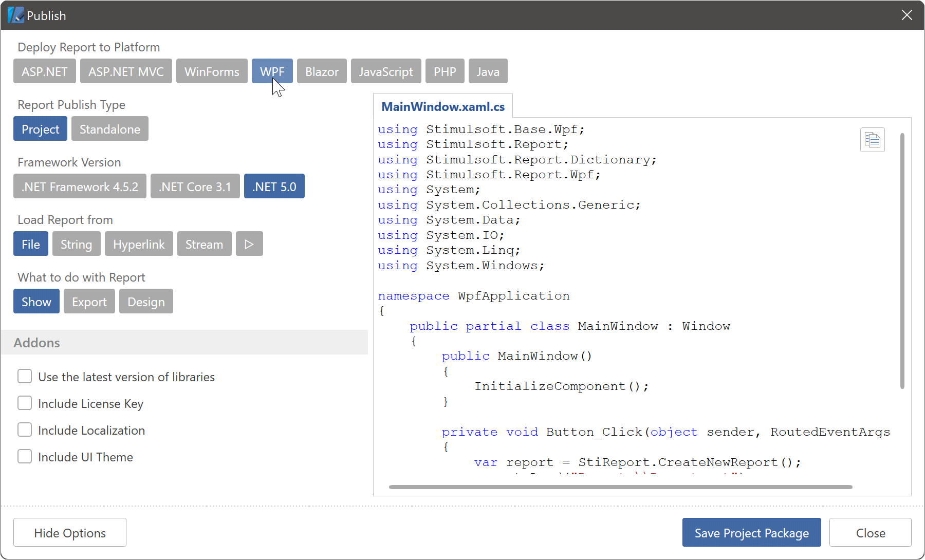Click Save Project Package
The height and width of the screenshot is (560, 925).
point(751,533)
